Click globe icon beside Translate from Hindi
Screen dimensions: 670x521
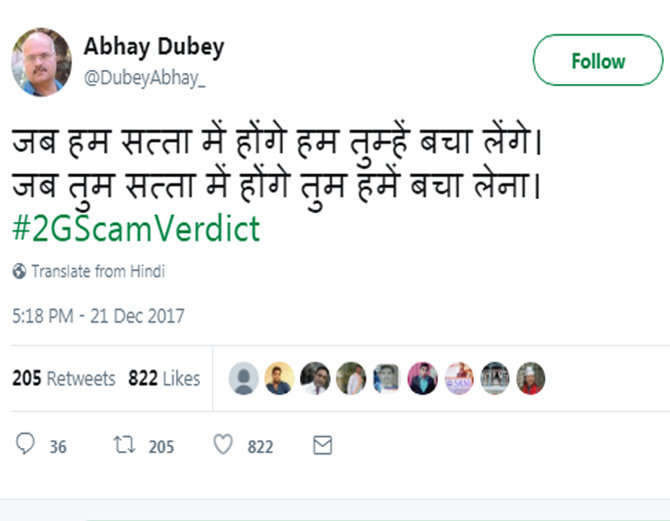19,271
